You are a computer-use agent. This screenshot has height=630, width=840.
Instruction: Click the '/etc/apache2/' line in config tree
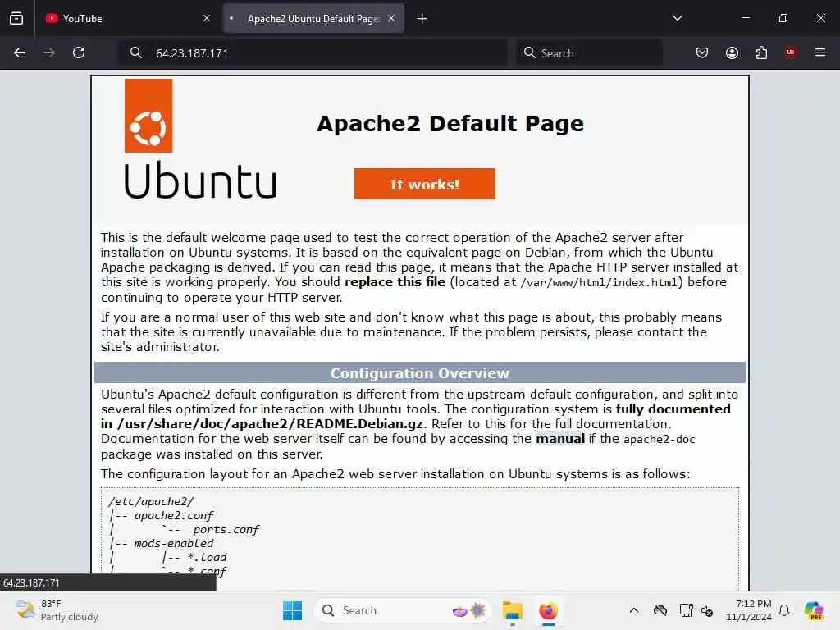pos(151,501)
